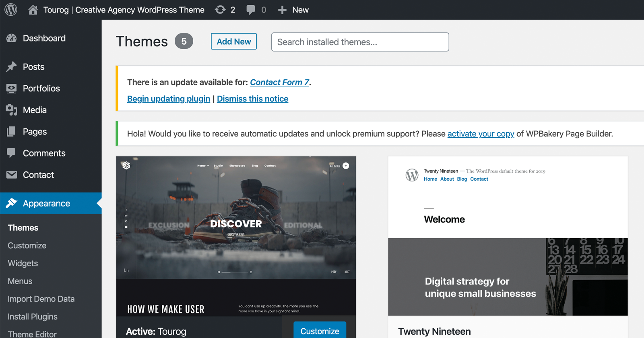Click the WordPress logo in admin bar

click(11, 10)
